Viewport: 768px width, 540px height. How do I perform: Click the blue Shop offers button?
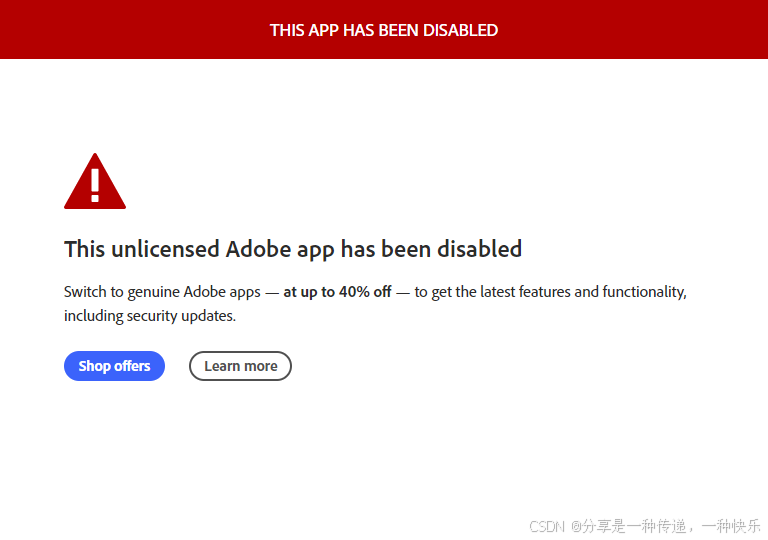tap(114, 366)
